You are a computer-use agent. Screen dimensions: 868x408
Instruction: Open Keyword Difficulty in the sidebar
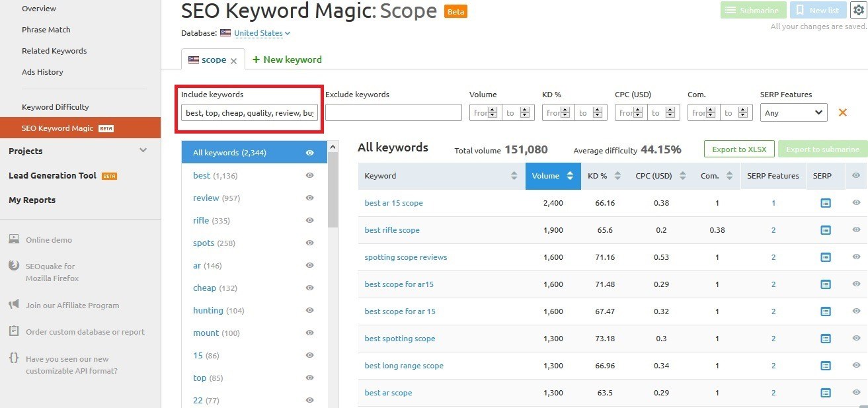tap(55, 107)
